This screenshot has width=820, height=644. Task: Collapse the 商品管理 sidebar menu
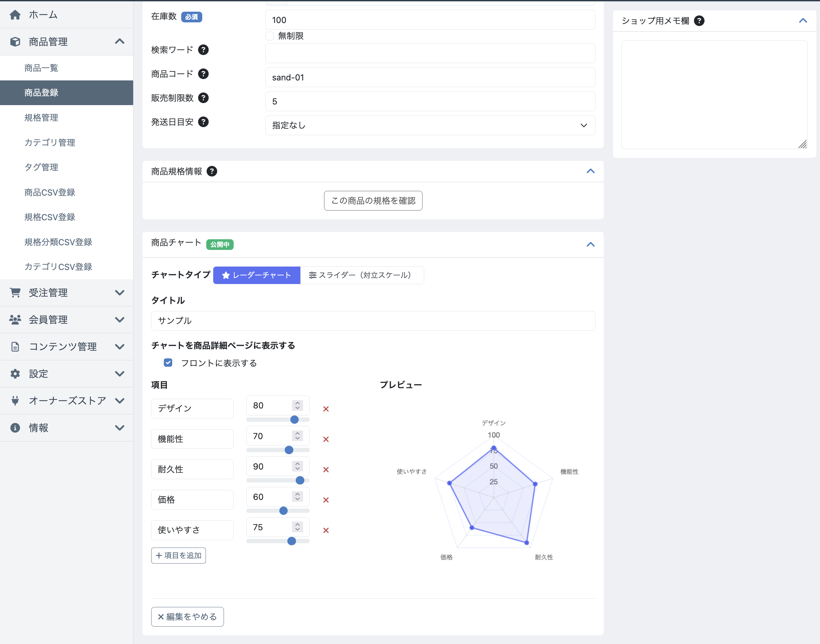pyautogui.click(x=119, y=41)
